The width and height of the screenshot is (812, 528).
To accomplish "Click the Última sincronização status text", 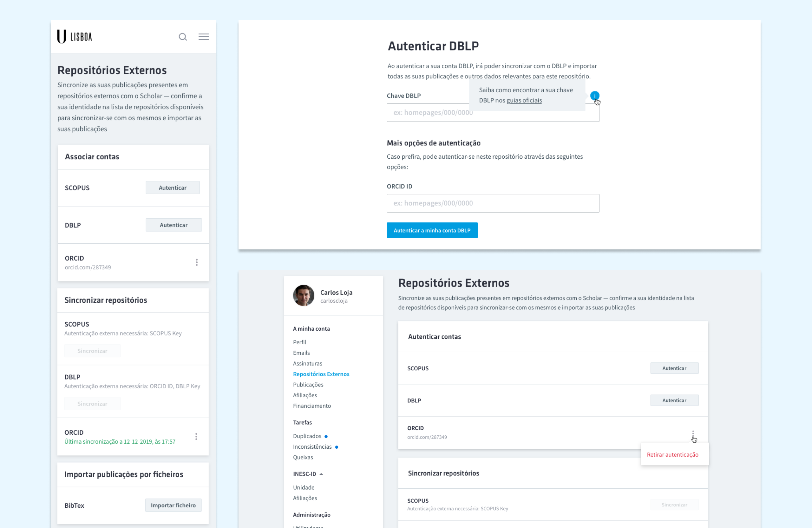I will click(x=120, y=442).
